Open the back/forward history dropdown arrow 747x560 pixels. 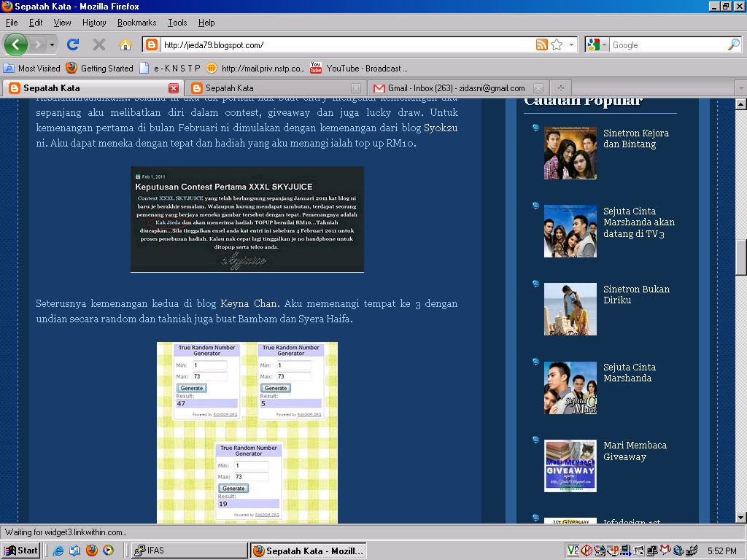[52, 45]
